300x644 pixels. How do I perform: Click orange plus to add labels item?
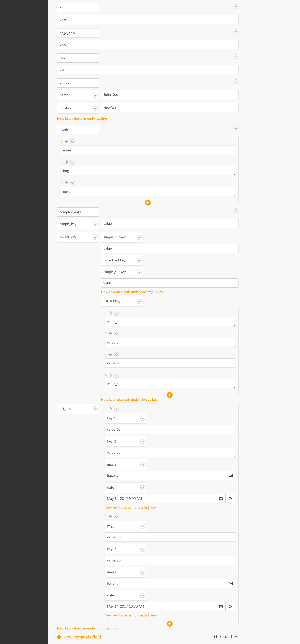coord(148,203)
